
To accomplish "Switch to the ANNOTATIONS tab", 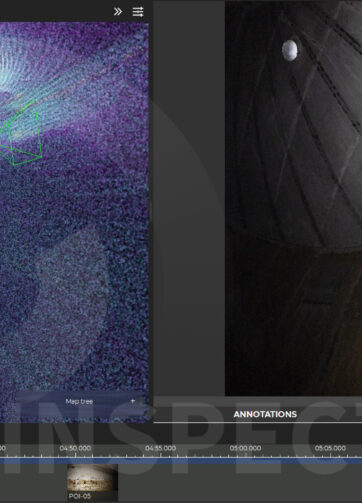I will point(265,414).
